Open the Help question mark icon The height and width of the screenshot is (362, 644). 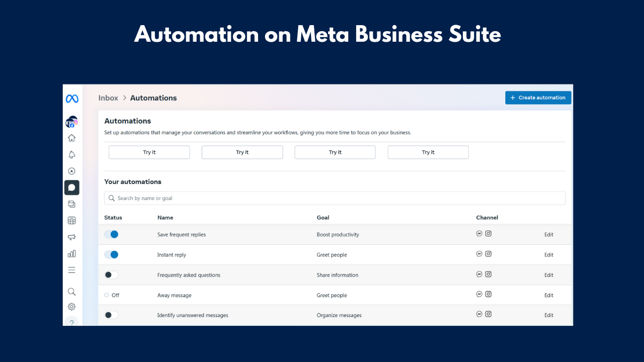tap(72, 322)
